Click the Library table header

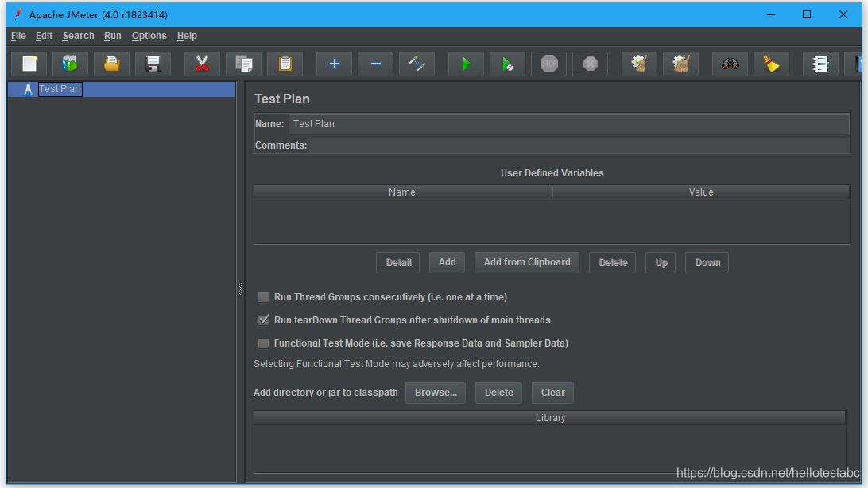click(550, 418)
